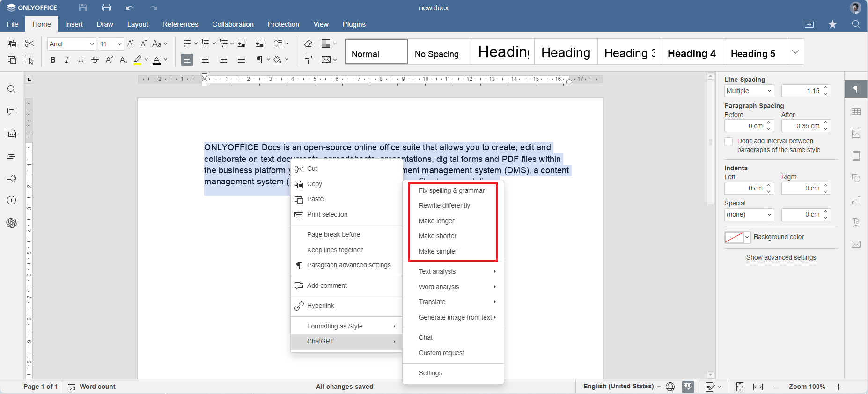Undo the last action

click(x=130, y=7)
